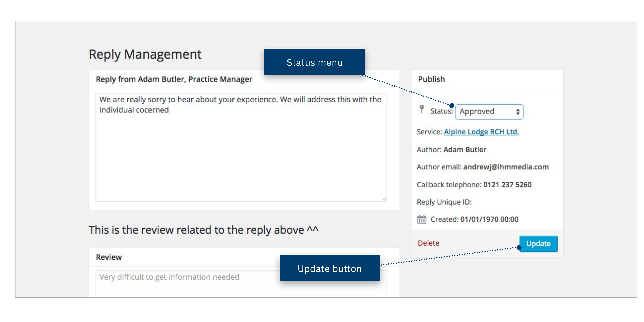The width and height of the screenshot is (644, 322).
Task: Click the callback telephone number
Action: 507,184
